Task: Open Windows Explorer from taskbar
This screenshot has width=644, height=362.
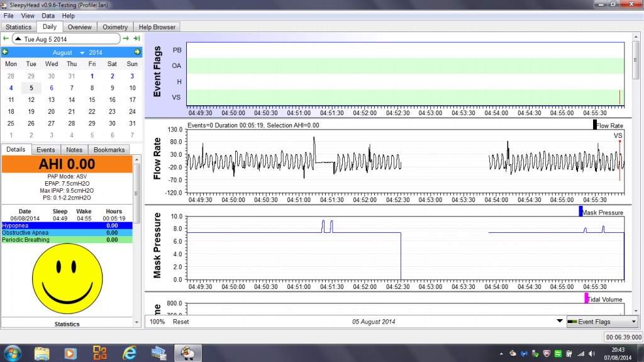Action: point(42,353)
